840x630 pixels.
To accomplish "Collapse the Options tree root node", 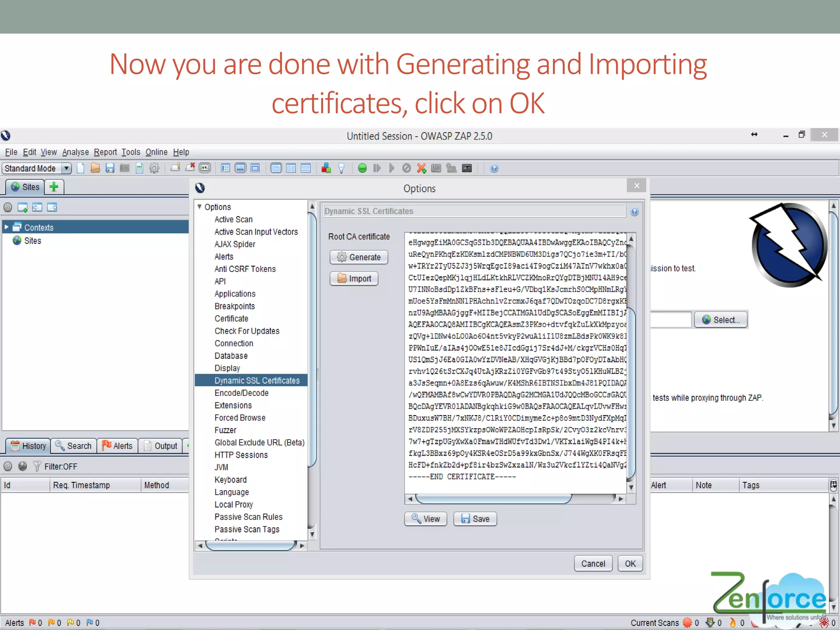I will pyautogui.click(x=199, y=207).
